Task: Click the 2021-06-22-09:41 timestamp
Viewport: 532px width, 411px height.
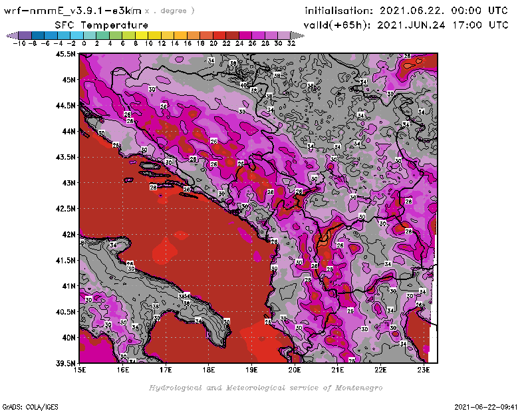Action: [486, 407]
